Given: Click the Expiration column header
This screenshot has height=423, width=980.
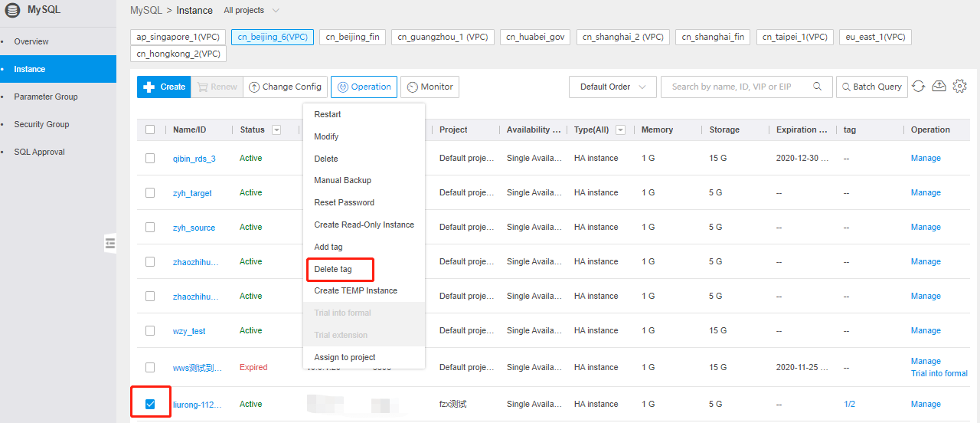Looking at the screenshot, I should (802, 130).
